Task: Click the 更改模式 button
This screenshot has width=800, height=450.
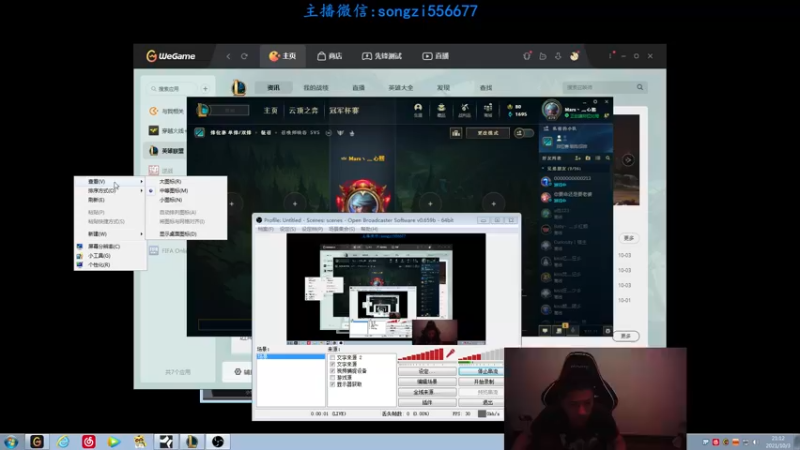Action: (x=487, y=133)
